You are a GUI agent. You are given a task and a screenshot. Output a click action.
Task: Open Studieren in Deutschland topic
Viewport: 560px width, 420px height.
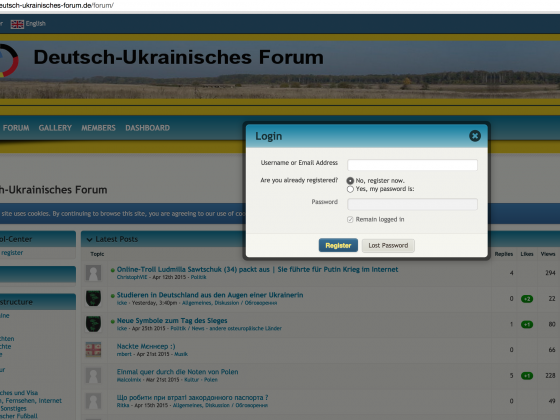210,295
